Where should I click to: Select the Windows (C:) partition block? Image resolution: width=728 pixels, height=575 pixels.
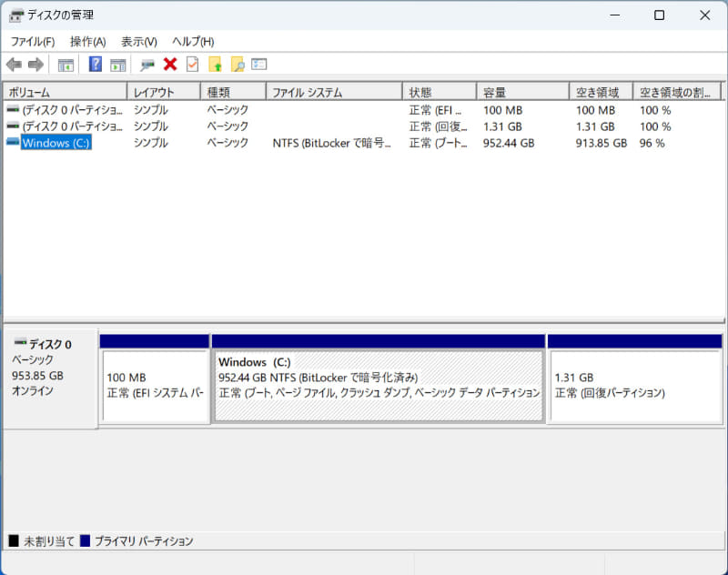tap(378, 378)
